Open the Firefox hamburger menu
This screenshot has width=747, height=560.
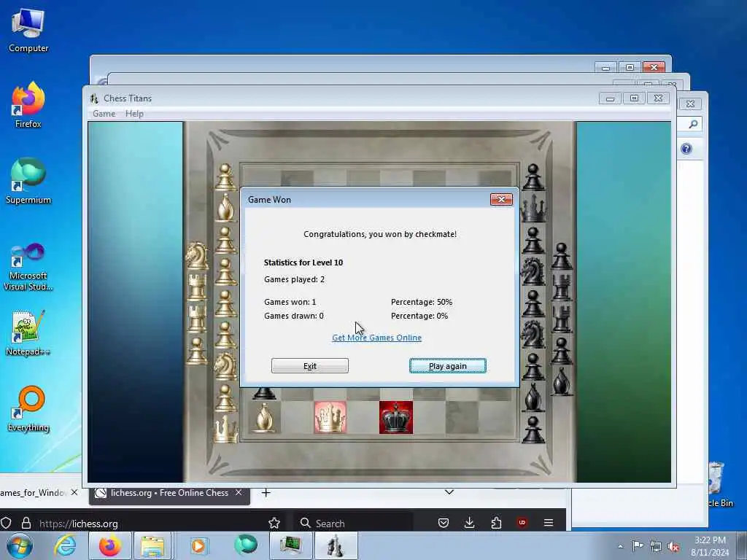pos(549,523)
